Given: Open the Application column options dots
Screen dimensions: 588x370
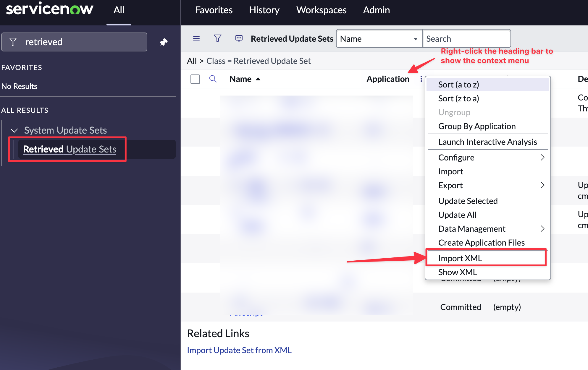Looking at the screenshot, I should (421, 79).
